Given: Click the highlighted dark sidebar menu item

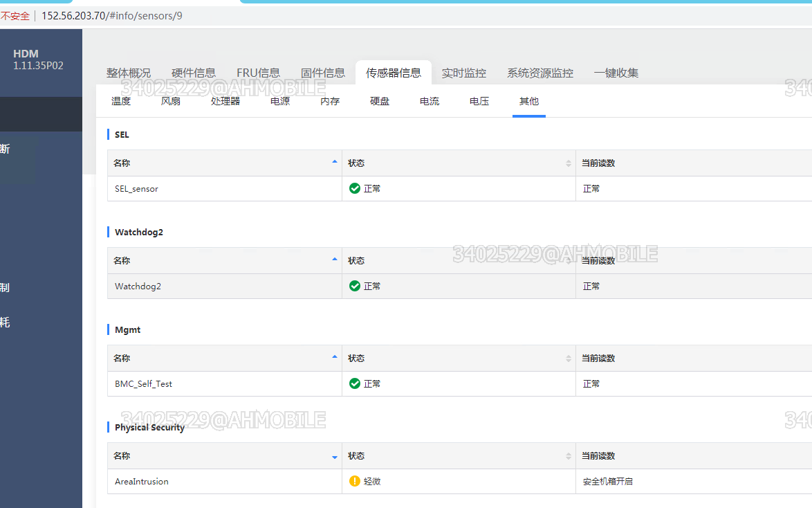Looking at the screenshot, I should point(41,114).
